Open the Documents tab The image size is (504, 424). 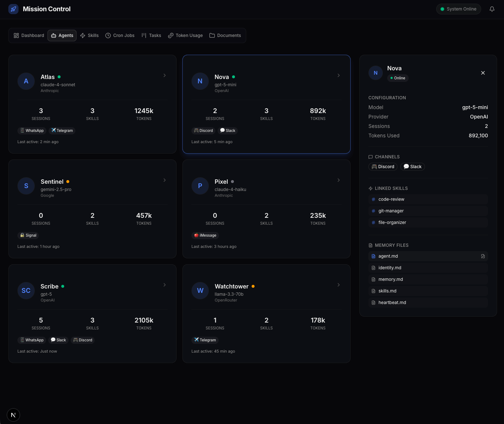225,36
